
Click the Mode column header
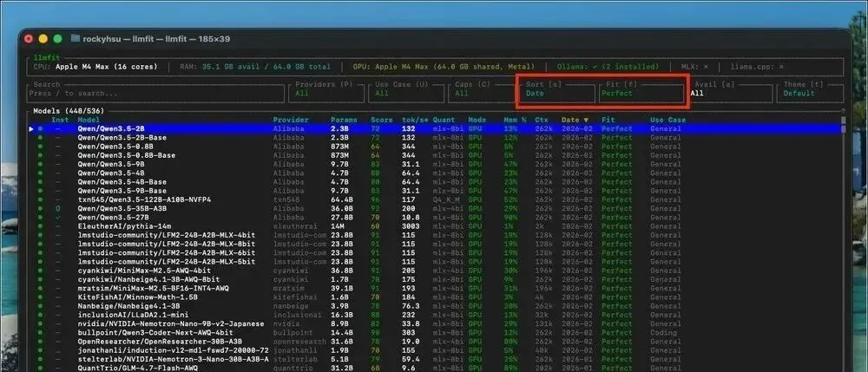click(x=477, y=120)
